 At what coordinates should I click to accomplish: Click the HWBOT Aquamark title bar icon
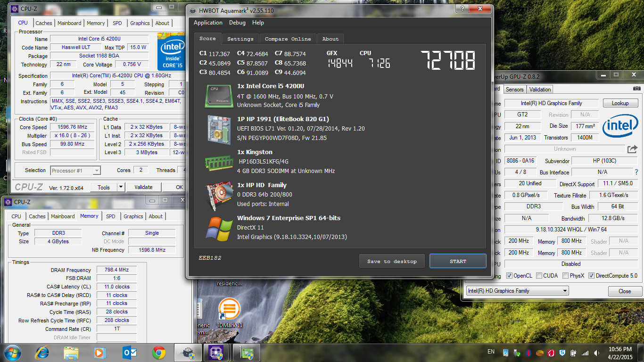pos(193,10)
